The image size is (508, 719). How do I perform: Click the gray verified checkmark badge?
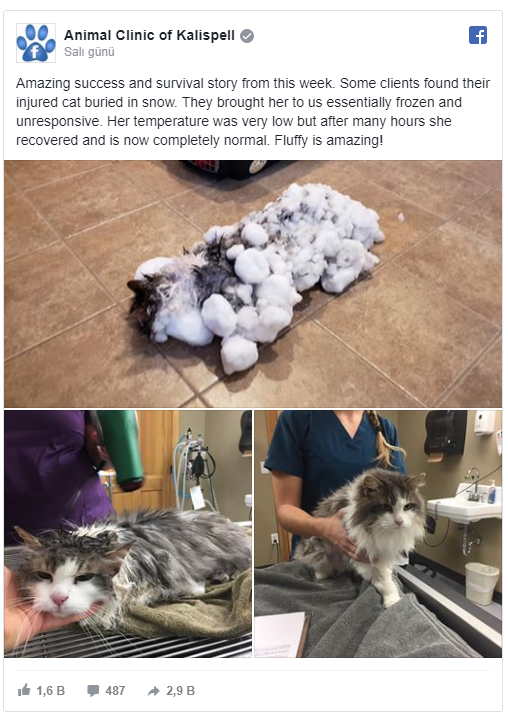coord(247,36)
